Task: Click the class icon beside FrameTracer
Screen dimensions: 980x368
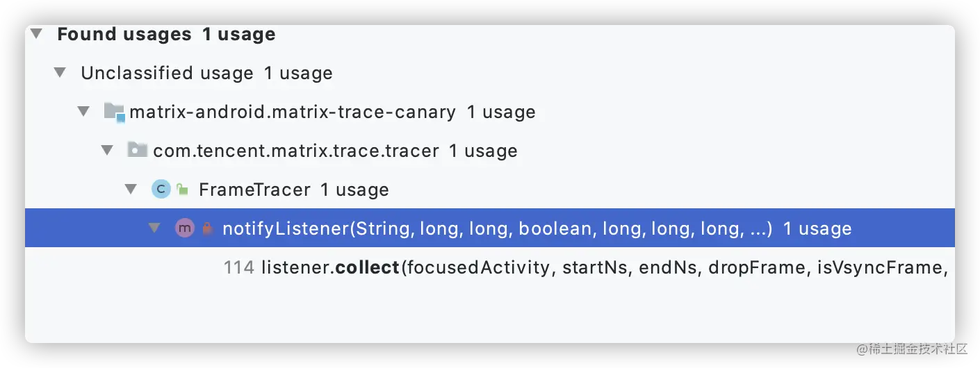Action: 161,189
